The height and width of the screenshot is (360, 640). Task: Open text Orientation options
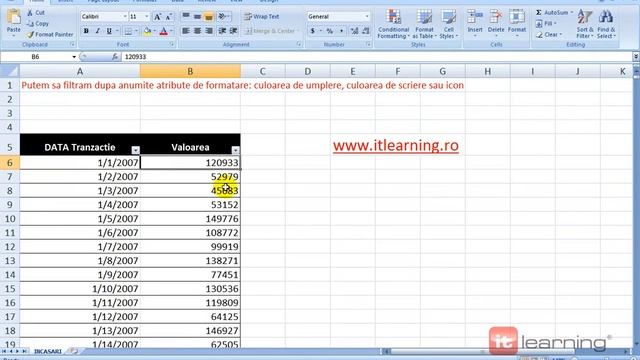point(223,16)
